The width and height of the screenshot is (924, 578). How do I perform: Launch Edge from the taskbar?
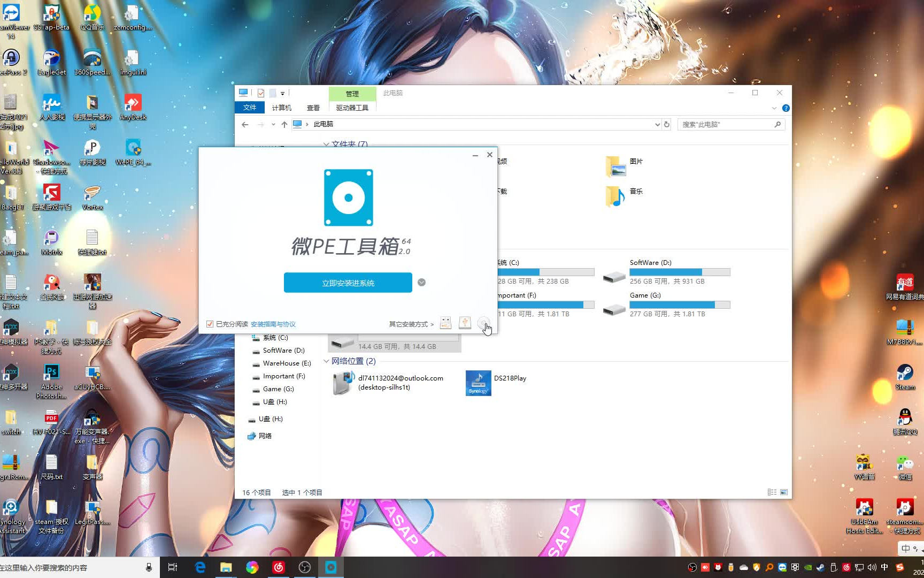tap(200, 567)
